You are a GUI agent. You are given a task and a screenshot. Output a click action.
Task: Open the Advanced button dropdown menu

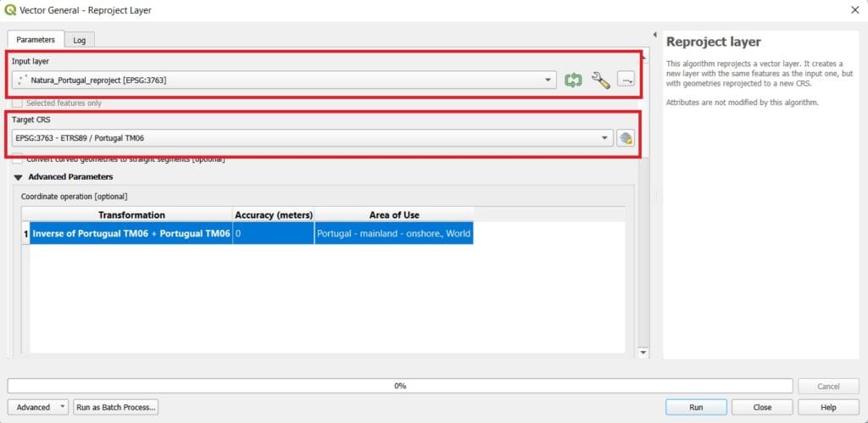pyautogui.click(x=37, y=407)
